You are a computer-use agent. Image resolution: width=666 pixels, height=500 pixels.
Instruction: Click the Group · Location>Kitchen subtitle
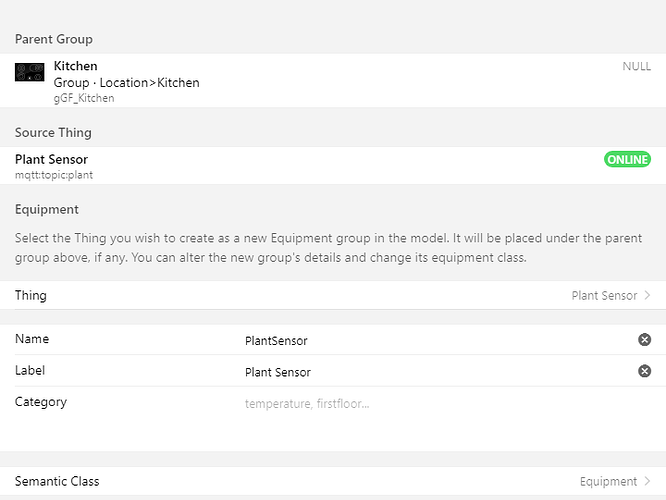click(126, 83)
